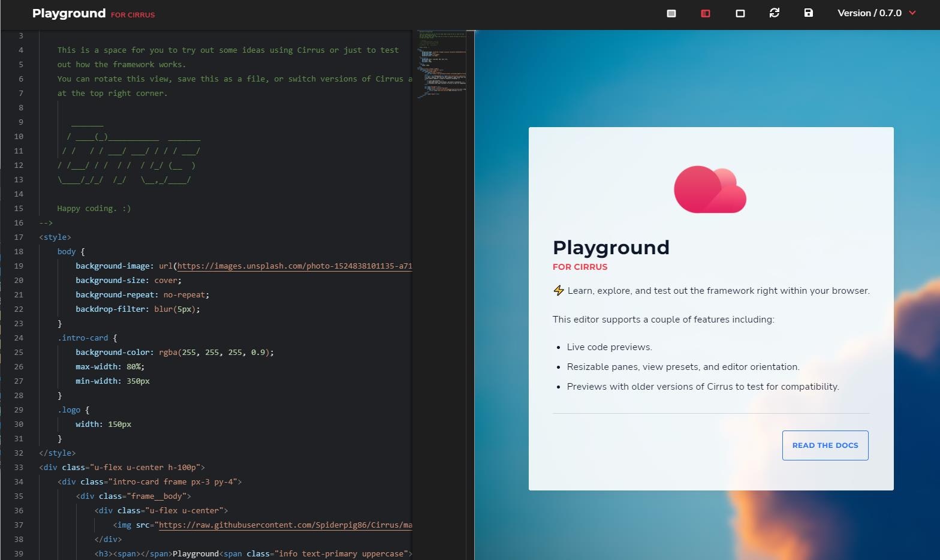The height and width of the screenshot is (560, 940).
Task: Click the red chevron beside Version
Action: coord(912,13)
